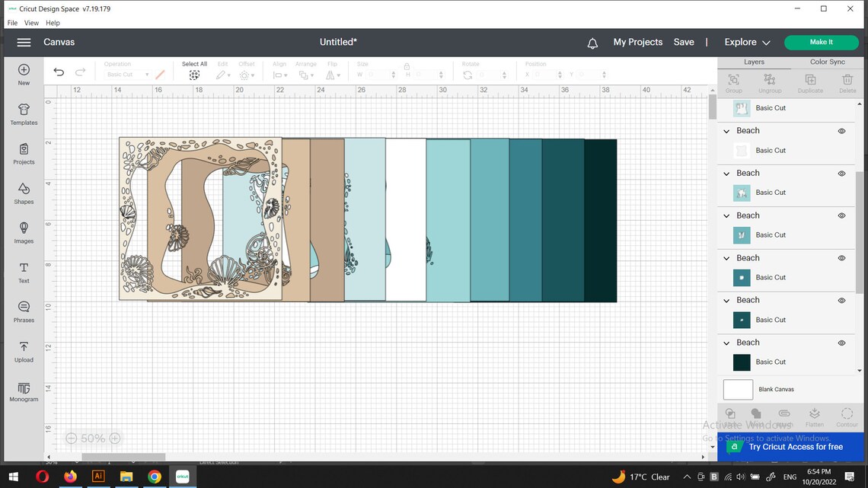
Task: Open the notifications bell
Action: pyautogui.click(x=592, y=43)
